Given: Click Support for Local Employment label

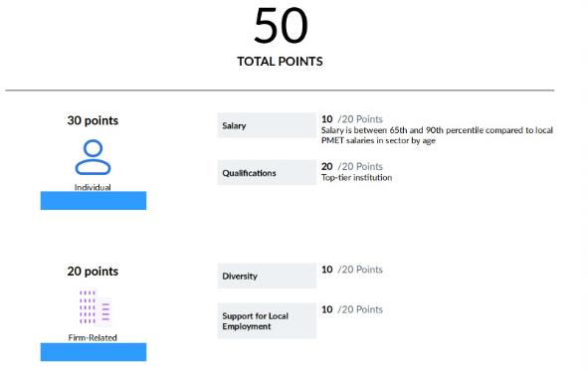Looking at the screenshot, I should (267, 321).
